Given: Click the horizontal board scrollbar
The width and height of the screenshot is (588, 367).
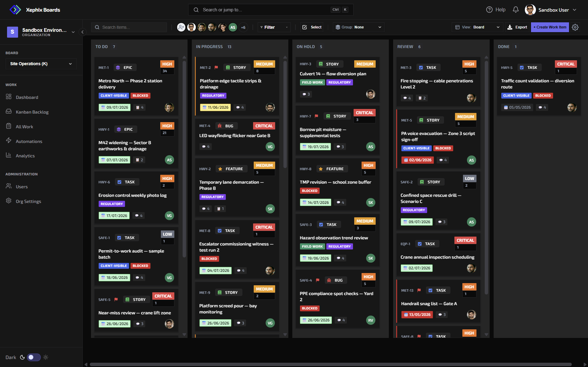Looking at the screenshot, I should pyautogui.click(x=331, y=364).
